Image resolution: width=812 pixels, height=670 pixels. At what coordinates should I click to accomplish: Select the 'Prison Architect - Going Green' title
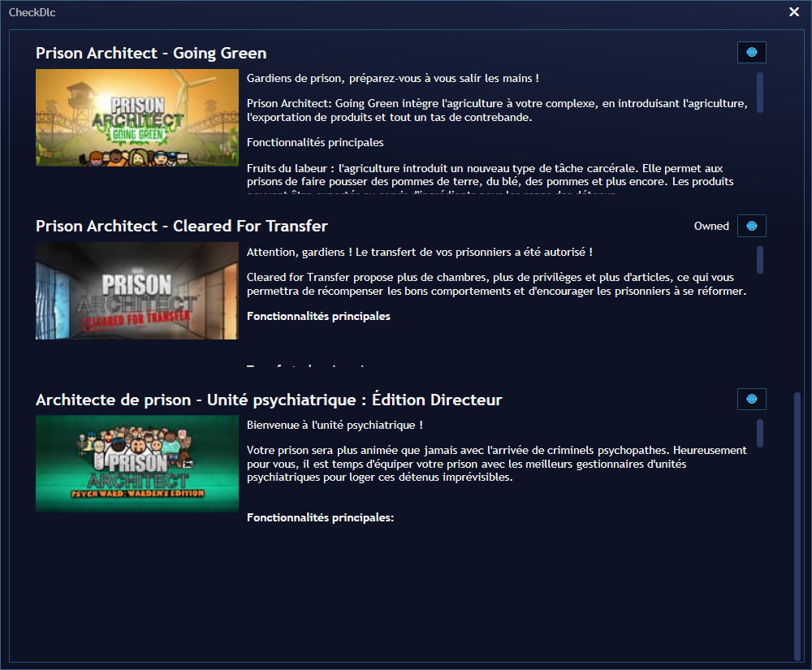click(x=151, y=53)
